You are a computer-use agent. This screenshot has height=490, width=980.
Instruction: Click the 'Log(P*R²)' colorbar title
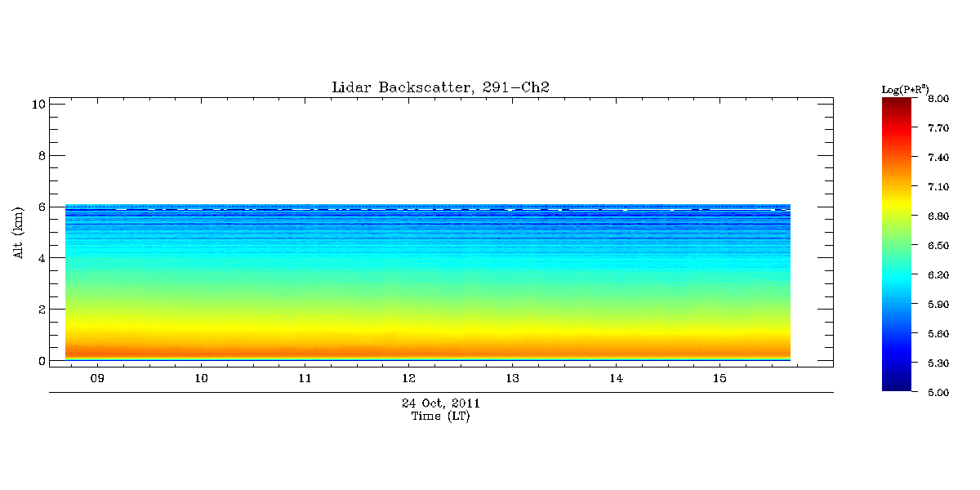point(905,88)
